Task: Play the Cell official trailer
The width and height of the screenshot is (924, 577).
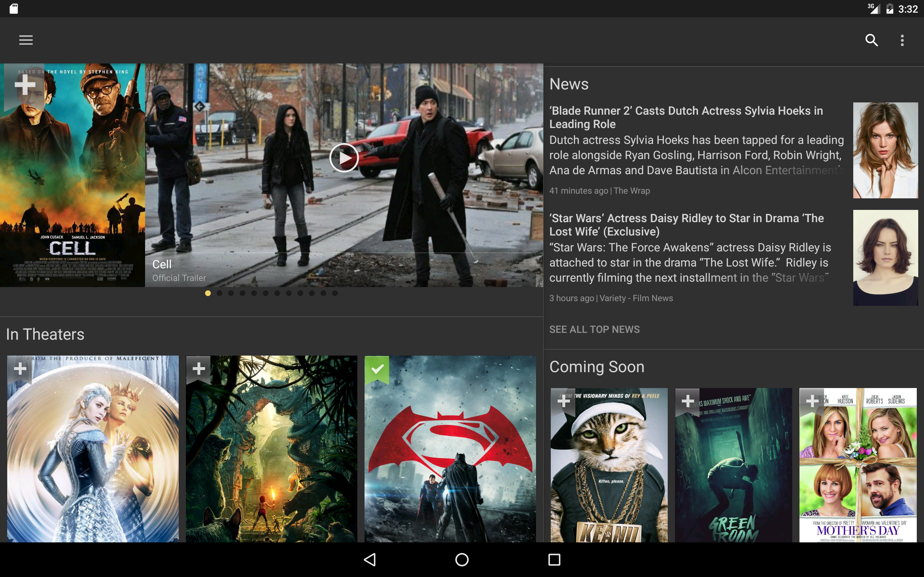Action: [344, 158]
